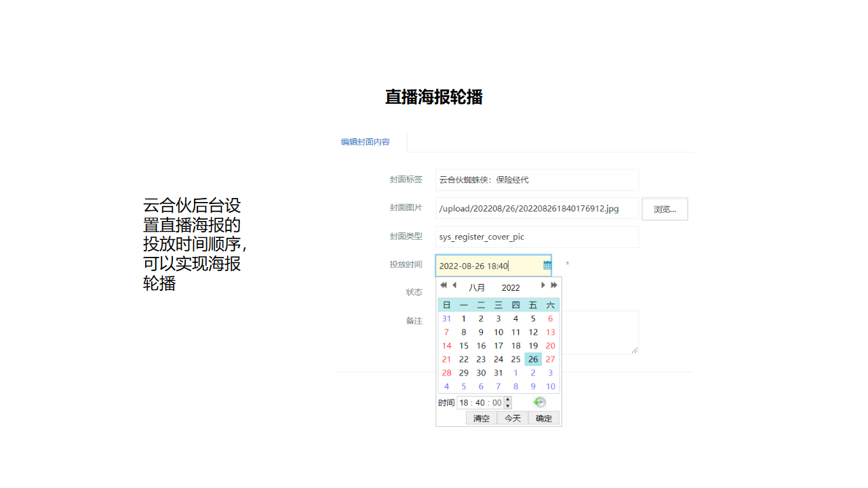Select date 19 in the calendar

click(x=533, y=346)
